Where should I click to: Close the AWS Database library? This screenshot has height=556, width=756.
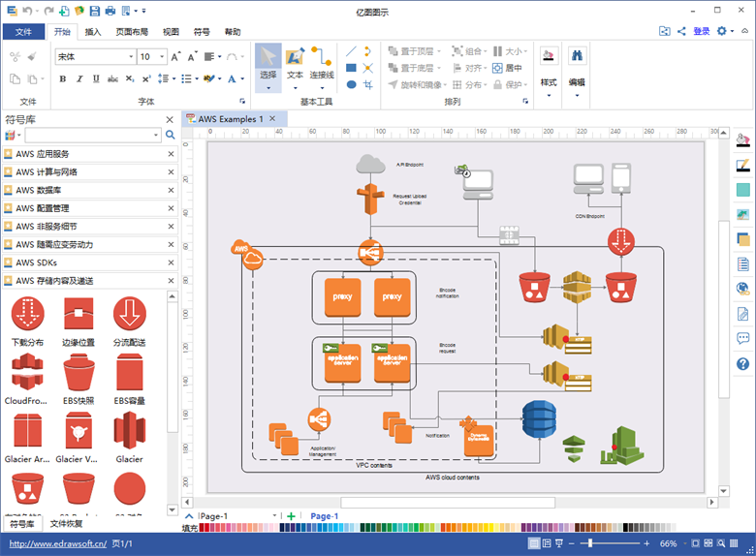171,190
